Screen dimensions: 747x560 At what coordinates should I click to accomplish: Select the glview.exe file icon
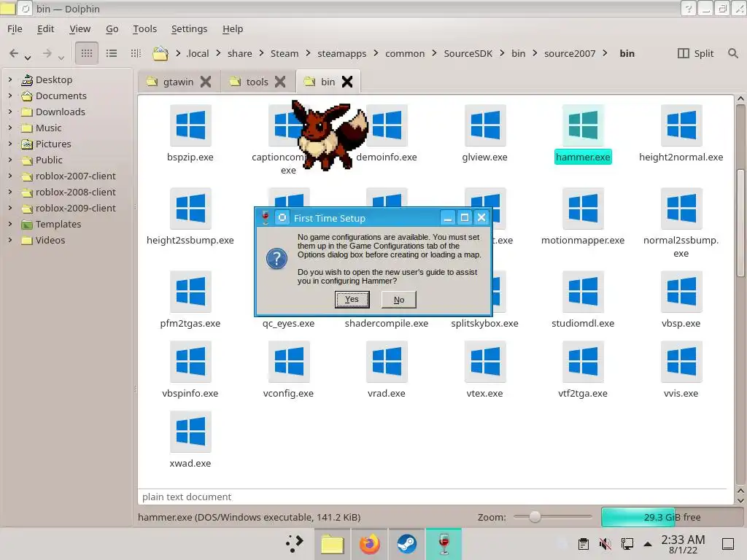(x=484, y=125)
